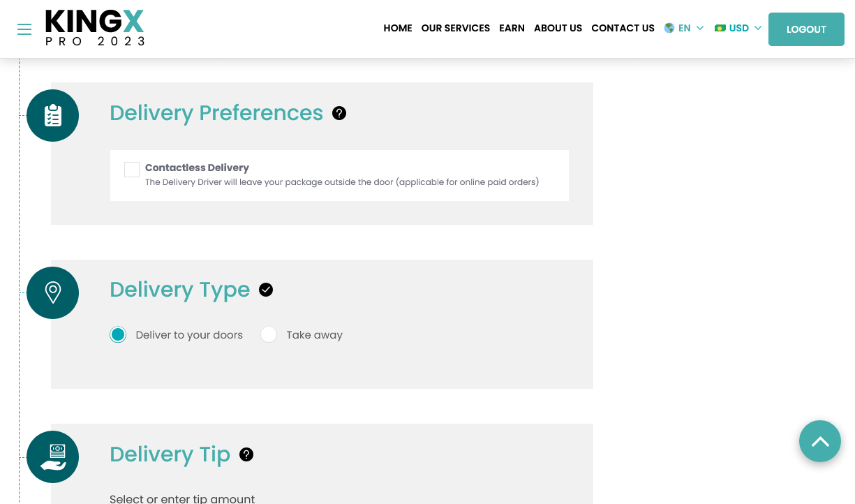Select the Take away radio option
Image resolution: width=855 pixels, height=504 pixels.
[269, 335]
